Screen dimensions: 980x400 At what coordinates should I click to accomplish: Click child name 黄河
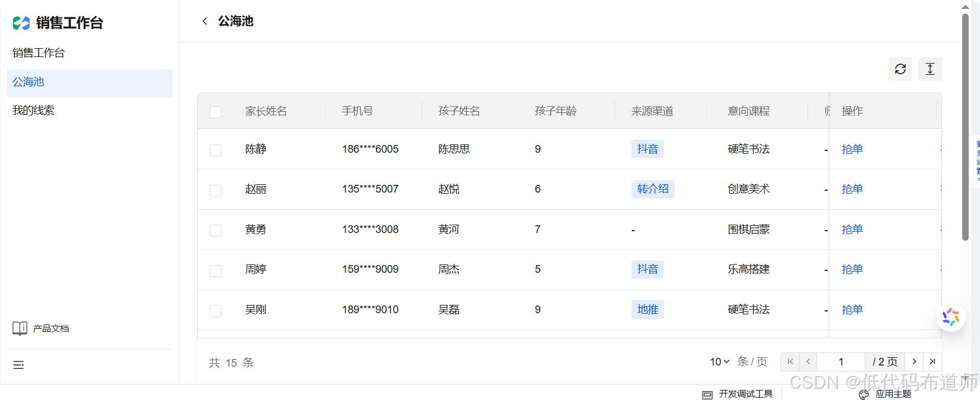coord(448,229)
